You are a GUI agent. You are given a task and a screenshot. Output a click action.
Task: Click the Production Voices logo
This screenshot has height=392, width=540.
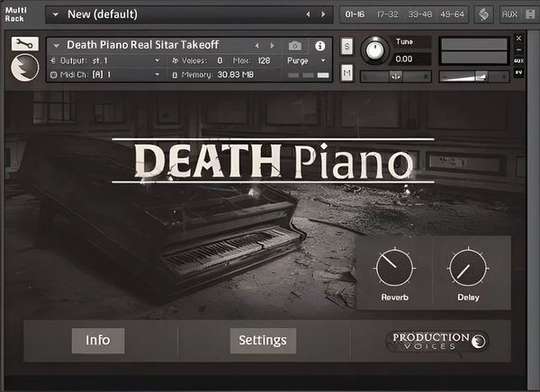point(437,342)
